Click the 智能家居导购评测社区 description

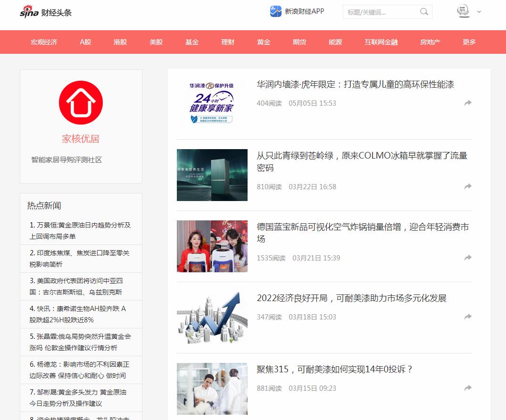click(x=66, y=160)
